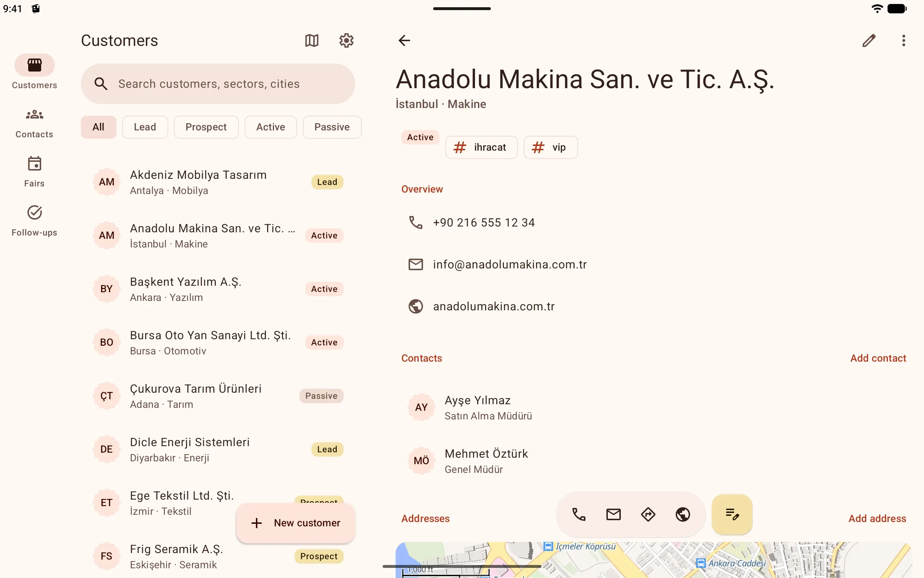Open Contacts in side navigation

point(34,122)
